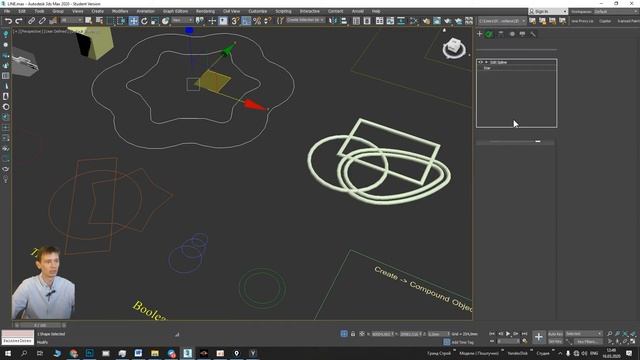640x360 pixels.
Task: Open the Sign In dropdown
Action: click(x=547, y=11)
